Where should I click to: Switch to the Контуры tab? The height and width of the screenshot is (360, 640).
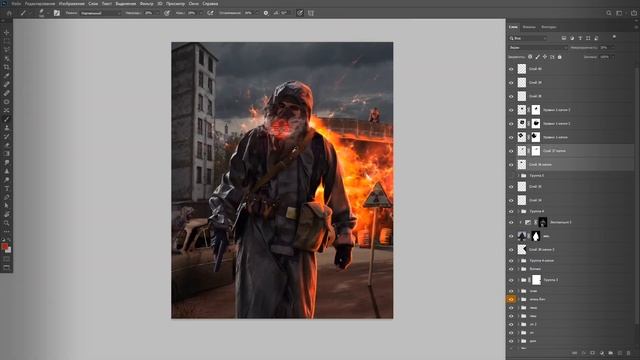[549, 27]
